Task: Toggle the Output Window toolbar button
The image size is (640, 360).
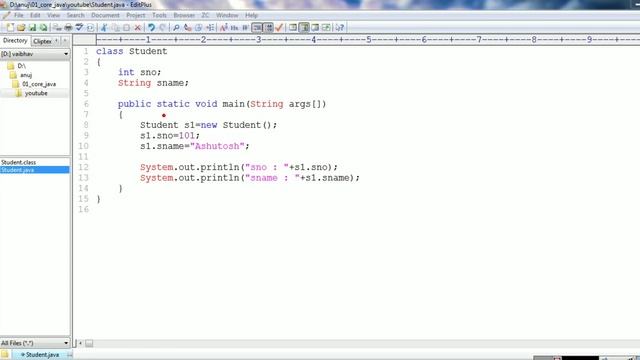Action: click(x=315, y=27)
